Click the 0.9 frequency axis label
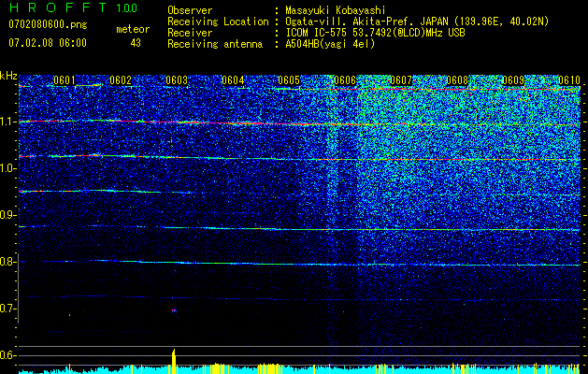Screen dimensions: 588x374 (8, 215)
